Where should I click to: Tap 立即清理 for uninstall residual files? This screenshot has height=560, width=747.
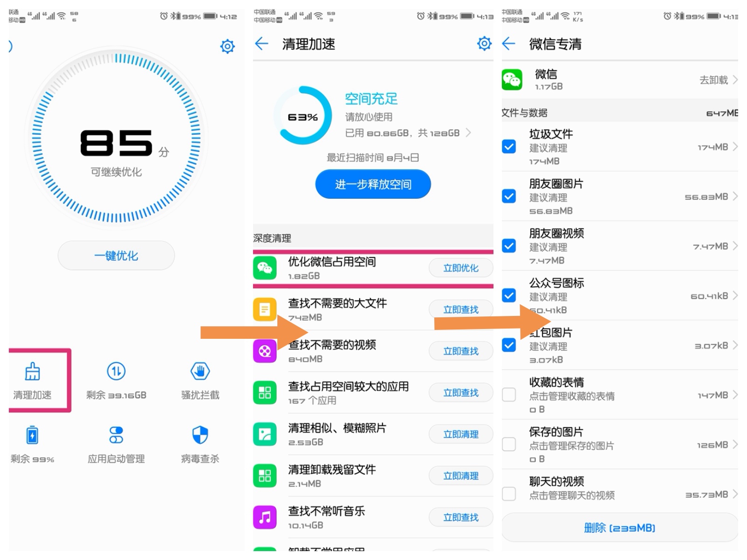[461, 476]
